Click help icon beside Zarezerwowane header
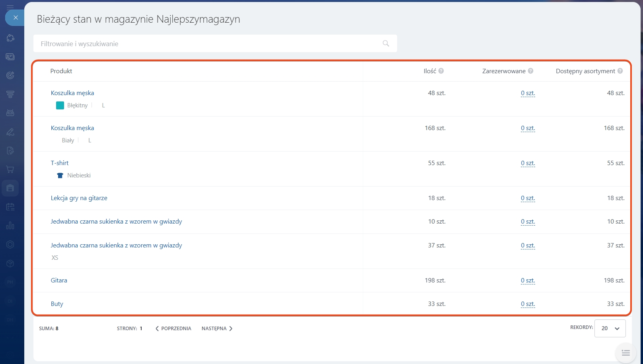643x364 pixels. pyautogui.click(x=530, y=71)
